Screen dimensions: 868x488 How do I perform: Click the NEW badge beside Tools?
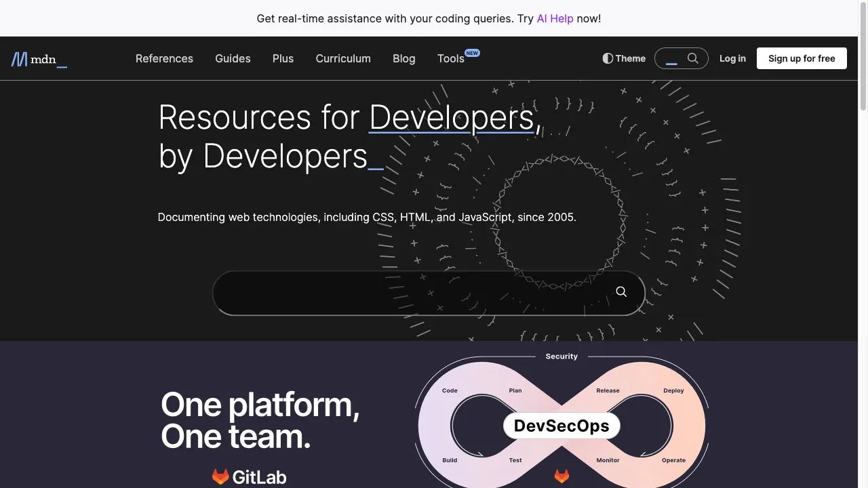point(472,52)
